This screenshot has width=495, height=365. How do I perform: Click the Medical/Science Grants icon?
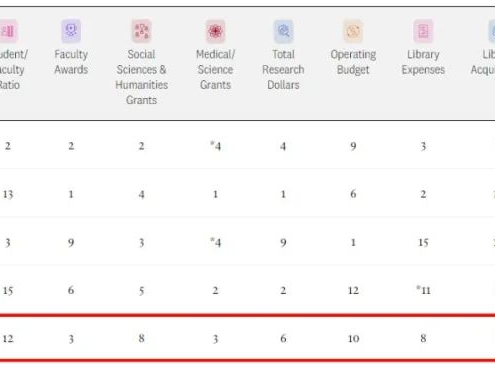point(215,31)
